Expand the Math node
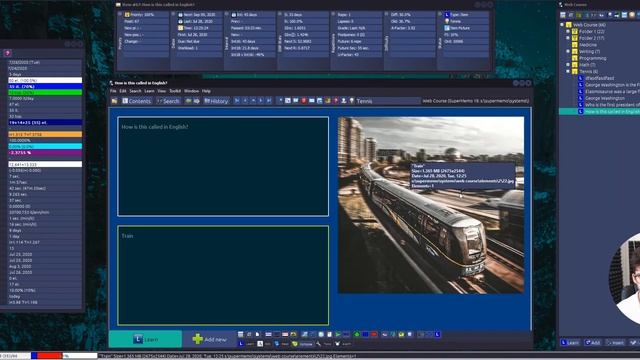 click(568, 65)
